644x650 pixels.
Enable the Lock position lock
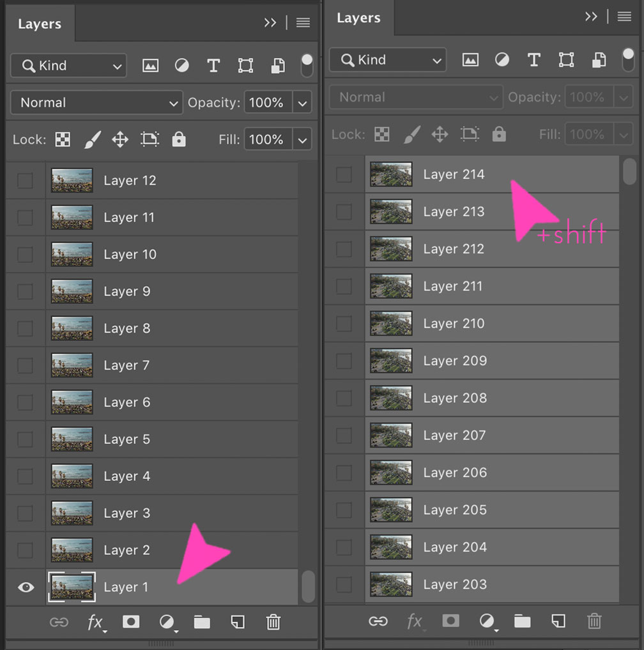[x=120, y=139]
